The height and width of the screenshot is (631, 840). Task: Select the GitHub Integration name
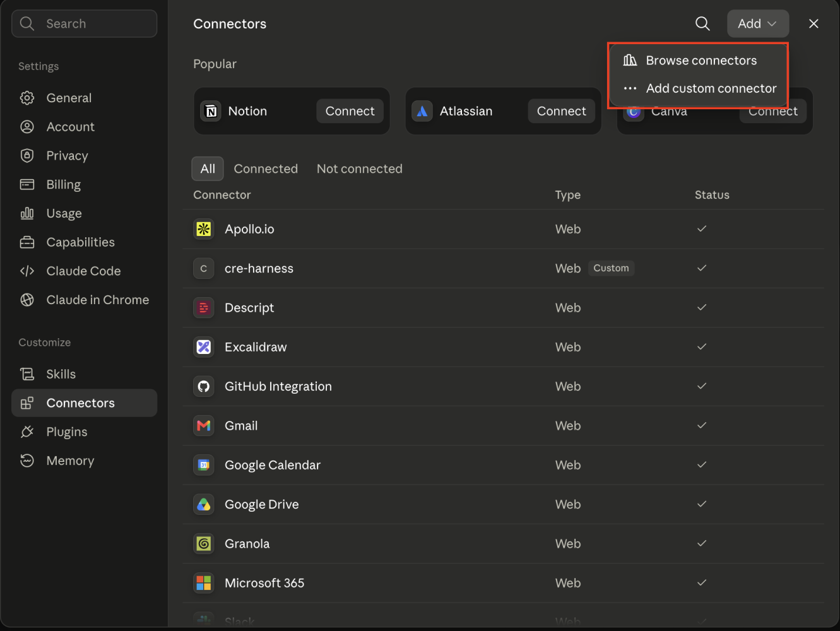pos(278,386)
